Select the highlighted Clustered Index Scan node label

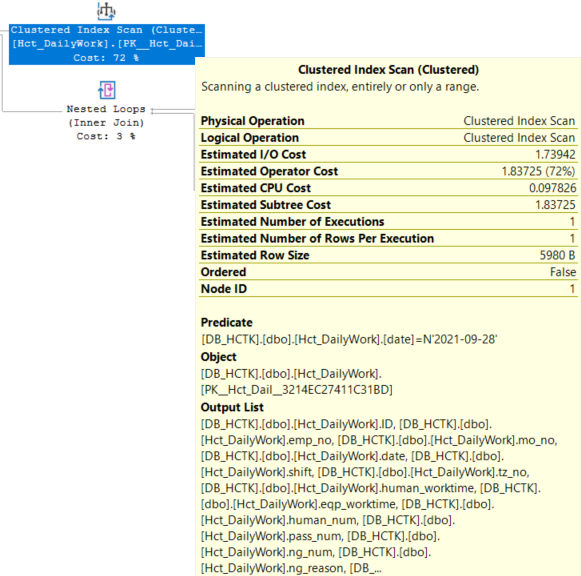click(x=107, y=44)
